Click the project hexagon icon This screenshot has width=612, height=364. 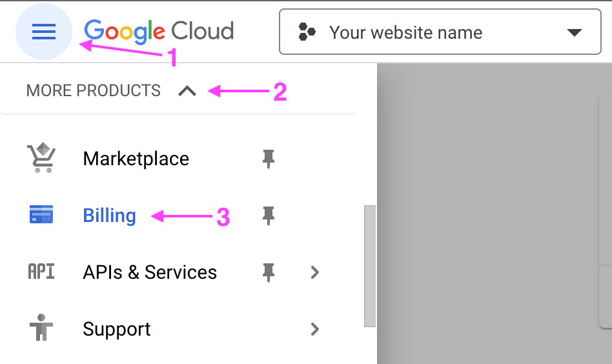(x=307, y=32)
